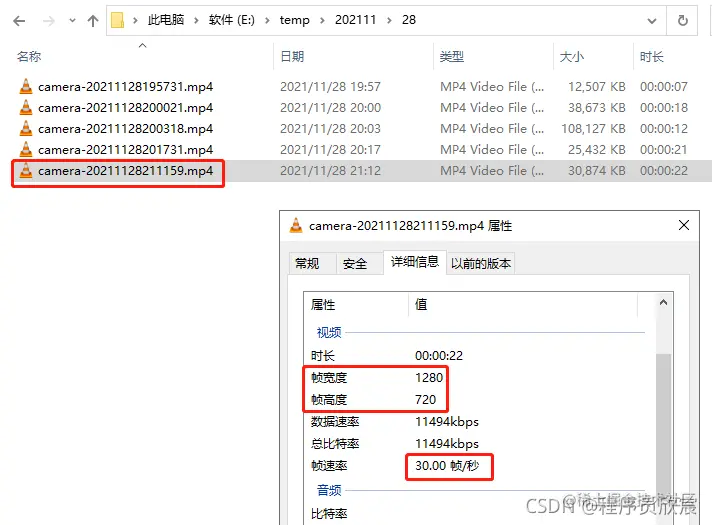The image size is (712, 525).
Task: Expand chevron before 此电脑 breadcrumb
Action: tap(135, 20)
